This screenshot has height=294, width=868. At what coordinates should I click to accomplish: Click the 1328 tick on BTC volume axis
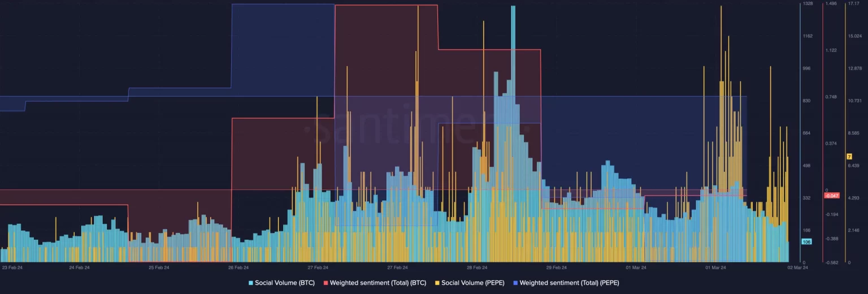point(808,4)
